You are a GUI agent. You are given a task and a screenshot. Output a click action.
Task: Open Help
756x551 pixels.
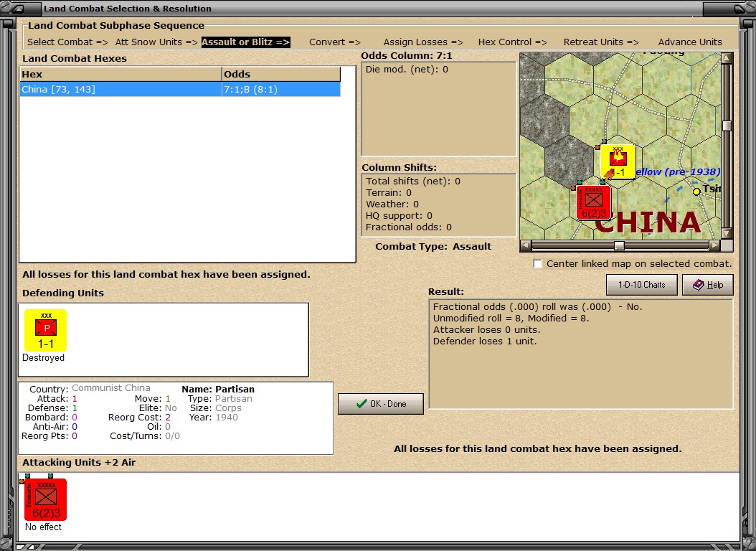click(x=708, y=285)
